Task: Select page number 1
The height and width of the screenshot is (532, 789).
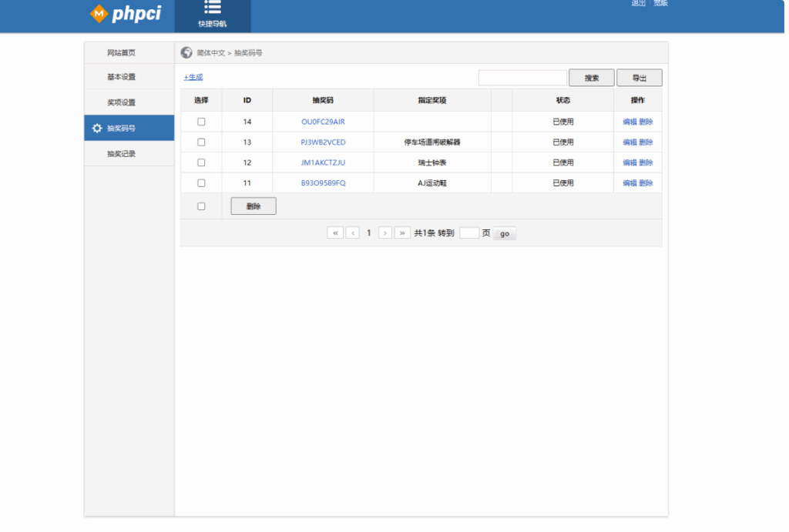Action: pyautogui.click(x=369, y=233)
